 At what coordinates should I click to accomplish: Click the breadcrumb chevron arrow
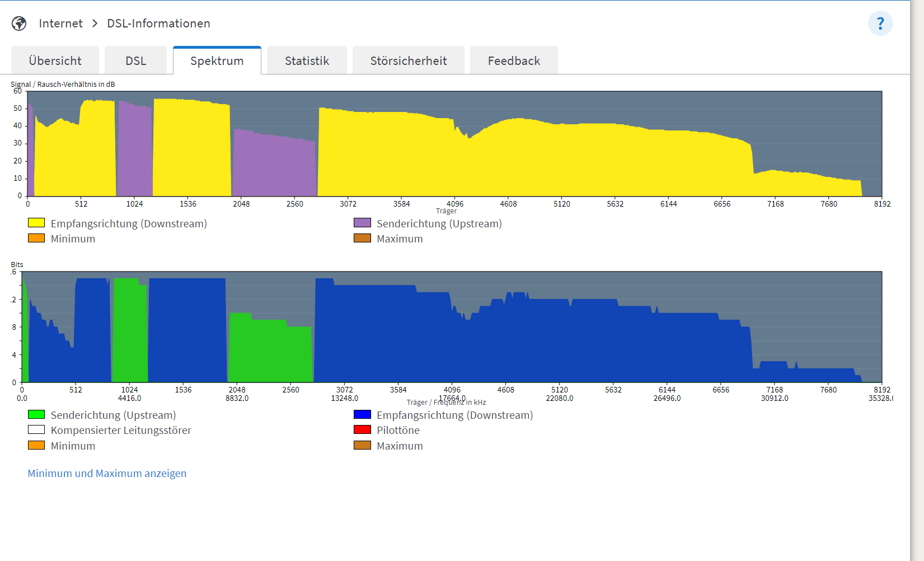pos(95,24)
